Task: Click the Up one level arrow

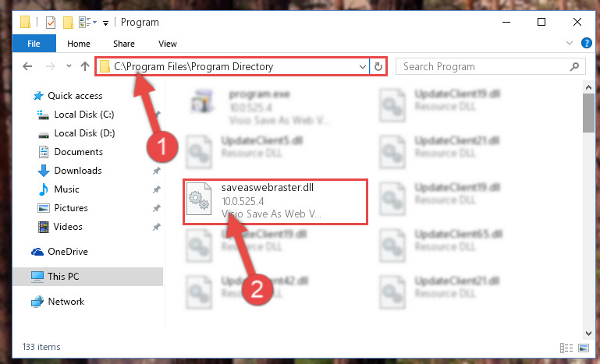Action: point(85,66)
